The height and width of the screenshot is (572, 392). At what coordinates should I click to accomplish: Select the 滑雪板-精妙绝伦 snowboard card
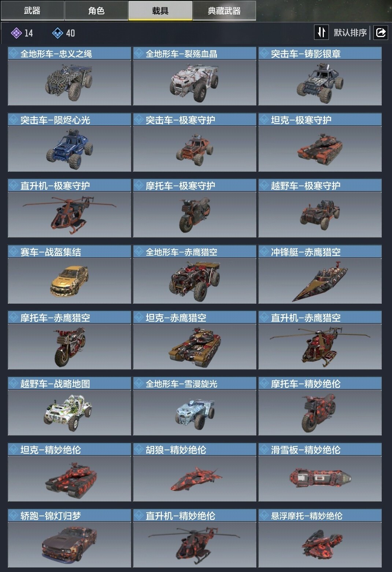(320, 472)
